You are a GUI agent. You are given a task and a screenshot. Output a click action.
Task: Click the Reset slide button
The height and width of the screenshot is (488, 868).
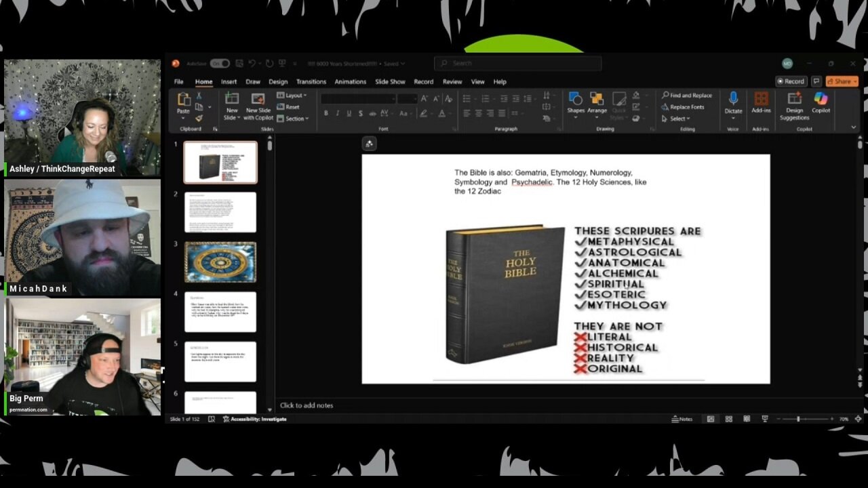tap(288, 107)
